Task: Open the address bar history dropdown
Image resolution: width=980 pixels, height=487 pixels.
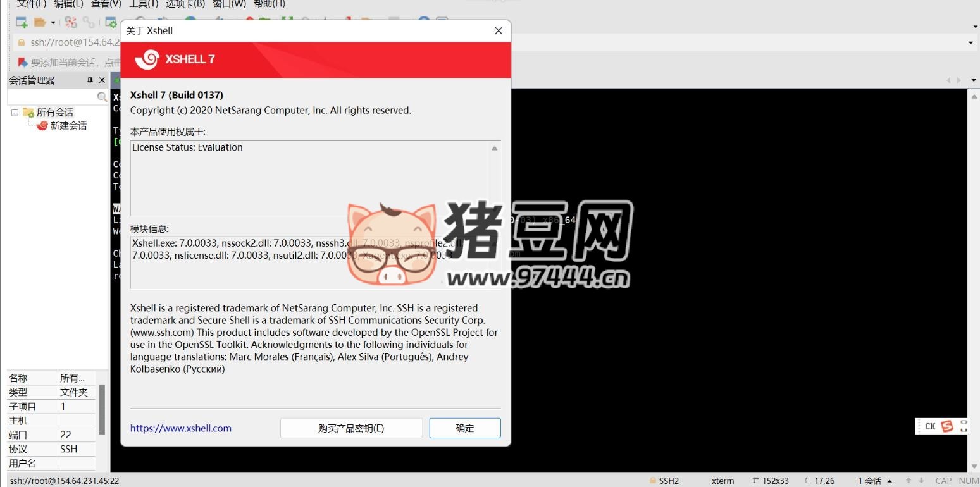Action: tap(971, 42)
